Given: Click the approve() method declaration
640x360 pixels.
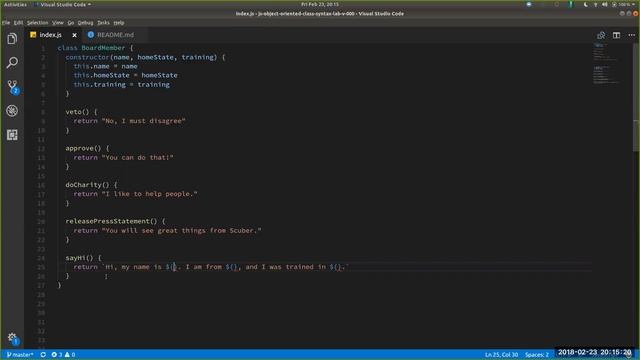Looking at the screenshot, I should (x=87, y=149).
